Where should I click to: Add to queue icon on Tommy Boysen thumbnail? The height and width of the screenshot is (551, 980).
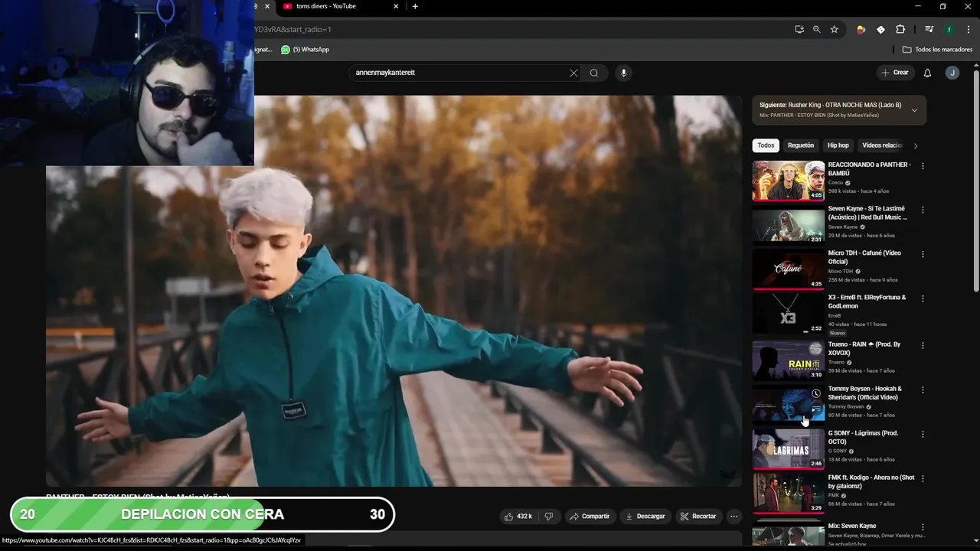coord(816,409)
